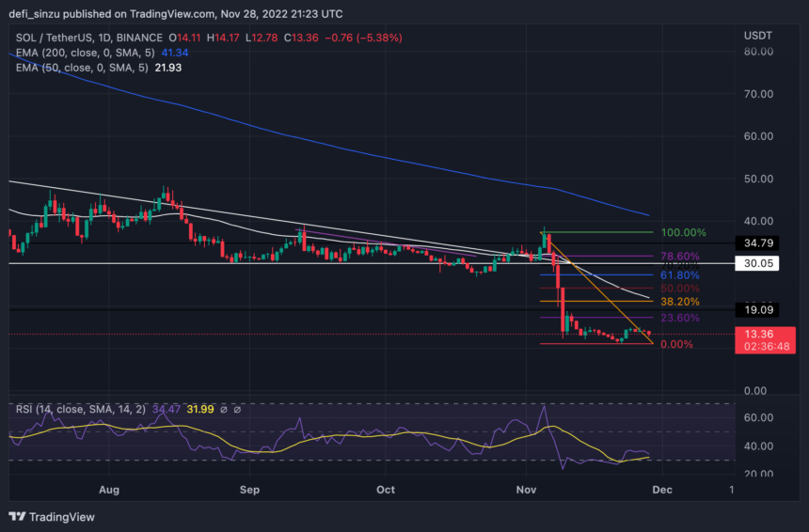Click the Nov label on time axis
The image size is (809, 532).
(x=527, y=490)
